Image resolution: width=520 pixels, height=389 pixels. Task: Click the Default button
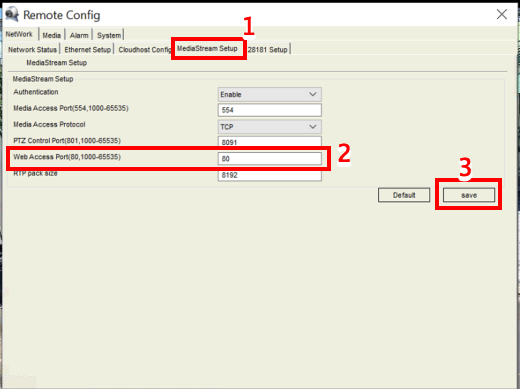404,195
